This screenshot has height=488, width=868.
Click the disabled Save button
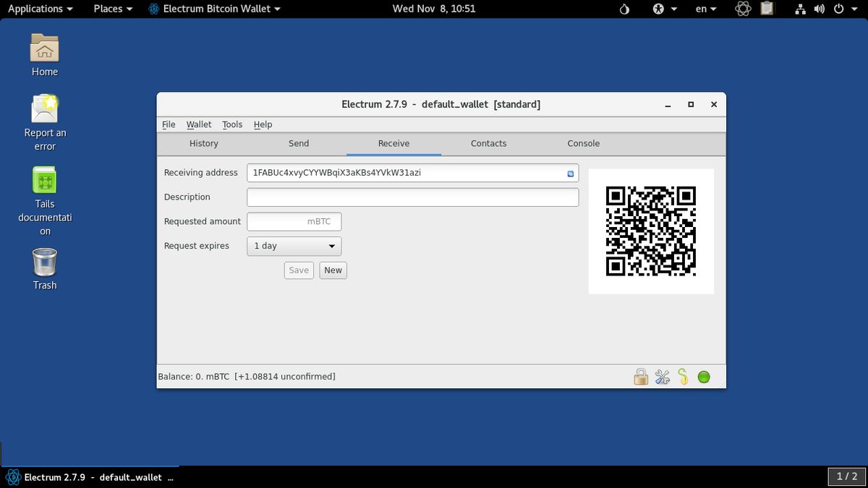coord(299,270)
